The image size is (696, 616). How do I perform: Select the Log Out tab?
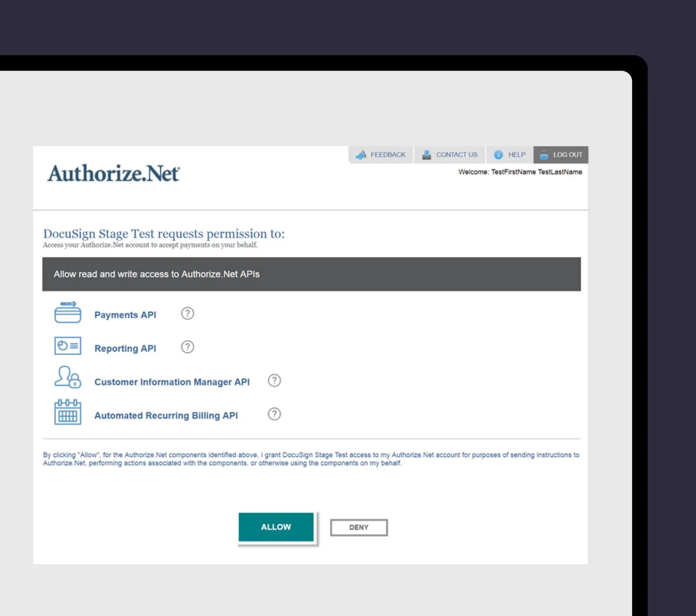coord(561,155)
